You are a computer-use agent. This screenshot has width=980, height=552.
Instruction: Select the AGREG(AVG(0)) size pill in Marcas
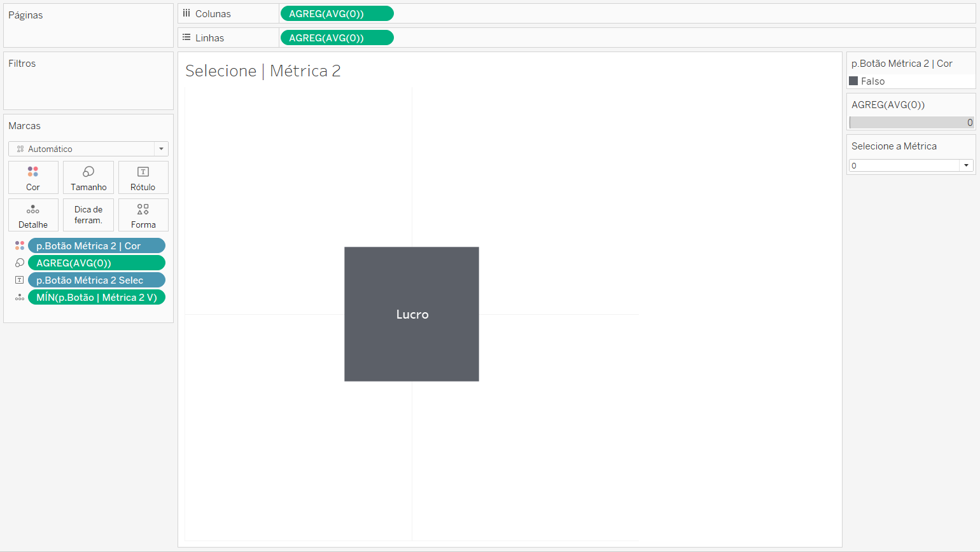[x=97, y=263]
